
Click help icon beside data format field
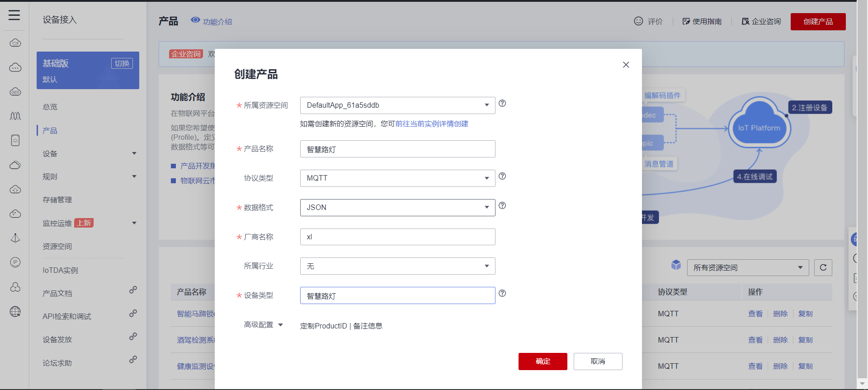coord(502,206)
